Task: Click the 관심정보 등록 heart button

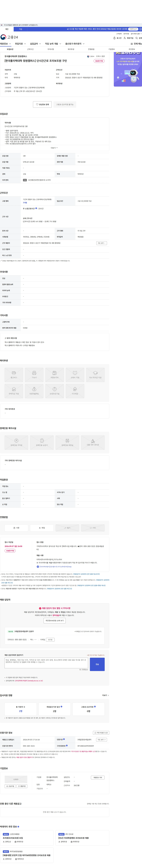Action: point(42,104)
